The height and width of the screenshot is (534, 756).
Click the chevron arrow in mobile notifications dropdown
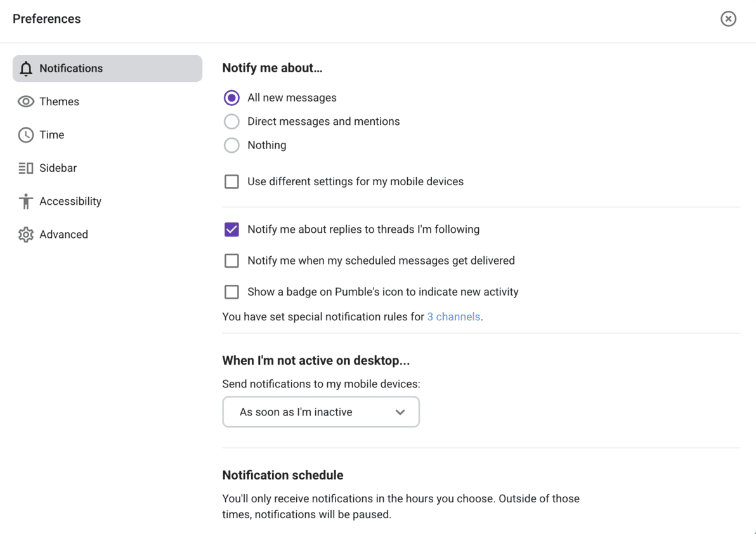pyautogui.click(x=400, y=412)
